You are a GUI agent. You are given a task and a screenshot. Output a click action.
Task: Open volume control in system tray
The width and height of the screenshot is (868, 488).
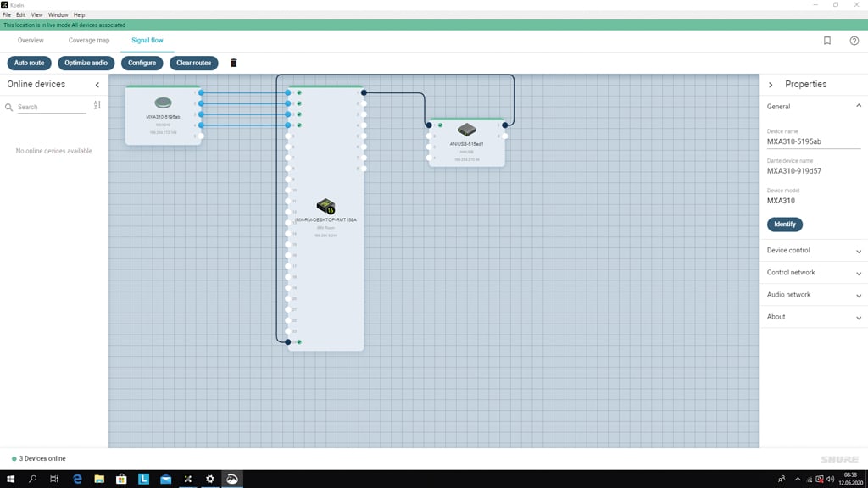[831, 480]
